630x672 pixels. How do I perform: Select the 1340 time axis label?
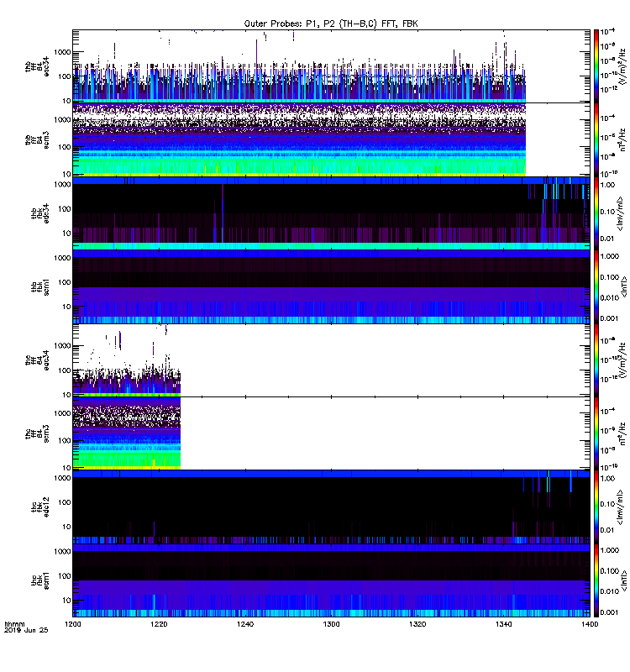pyautogui.click(x=503, y=624)
